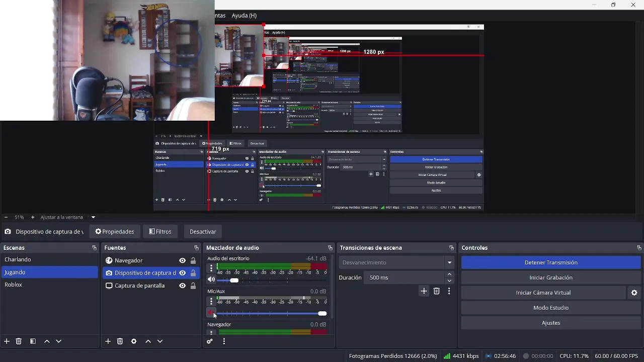Increase transition duration with the up stepper
The height and width of the screenshot is (362, 644).
click(449, 275)
